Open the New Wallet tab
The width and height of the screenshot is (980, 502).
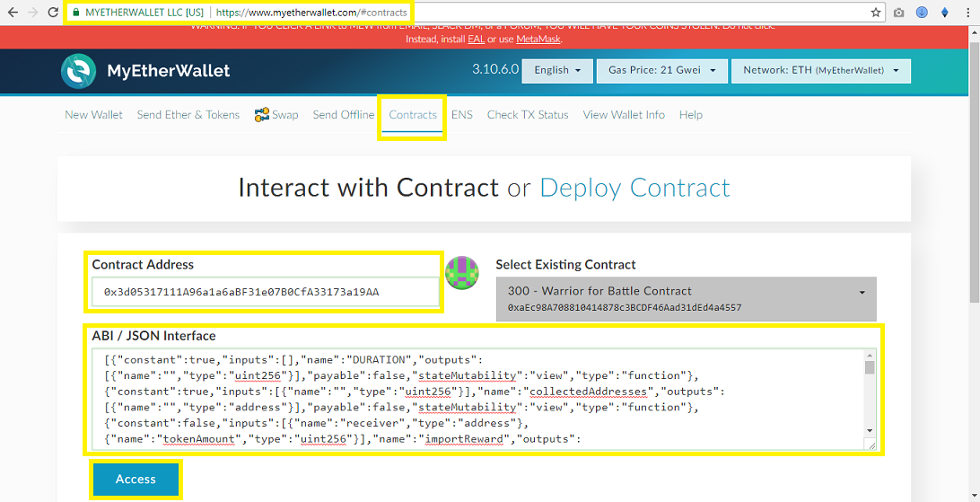pyautogui.click(x=93, y=115)
